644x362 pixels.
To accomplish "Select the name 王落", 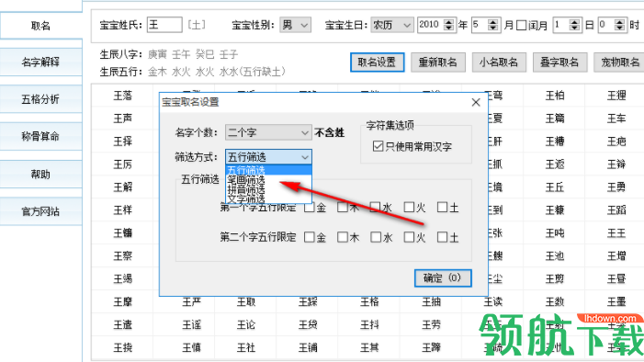I will tap(123, 96).
